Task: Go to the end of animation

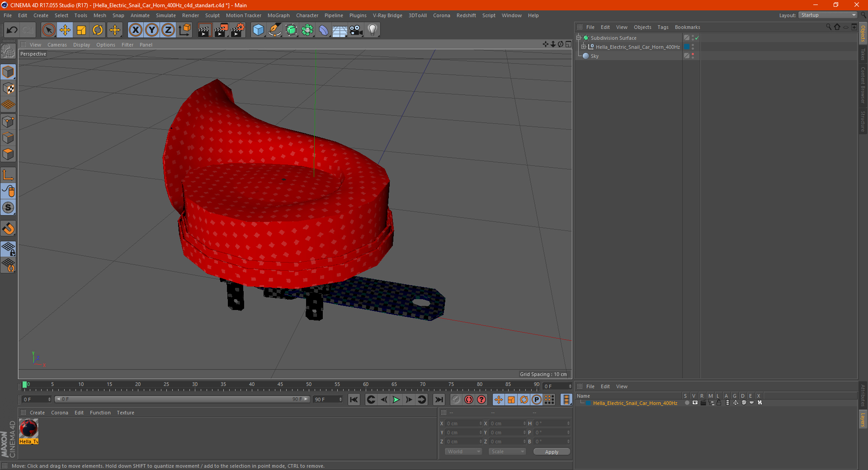Action: point(439,399)
